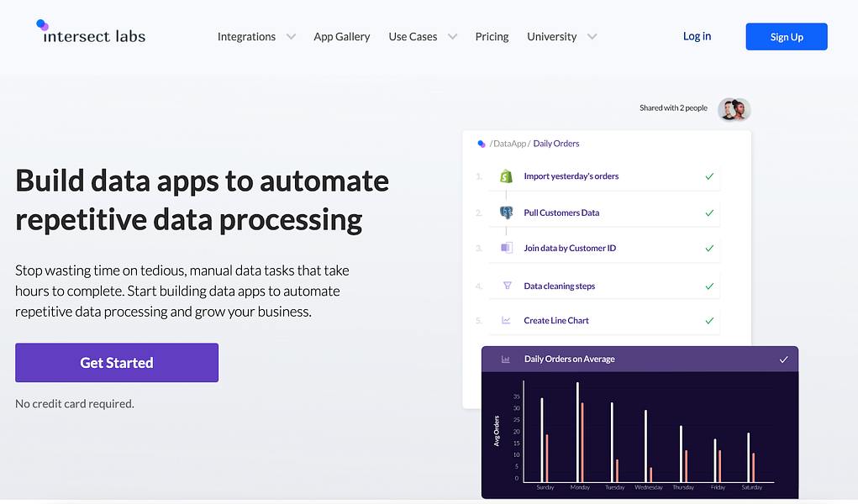
Task: Click the Wednesday label on chart
Action: click(x=649, y=487)
